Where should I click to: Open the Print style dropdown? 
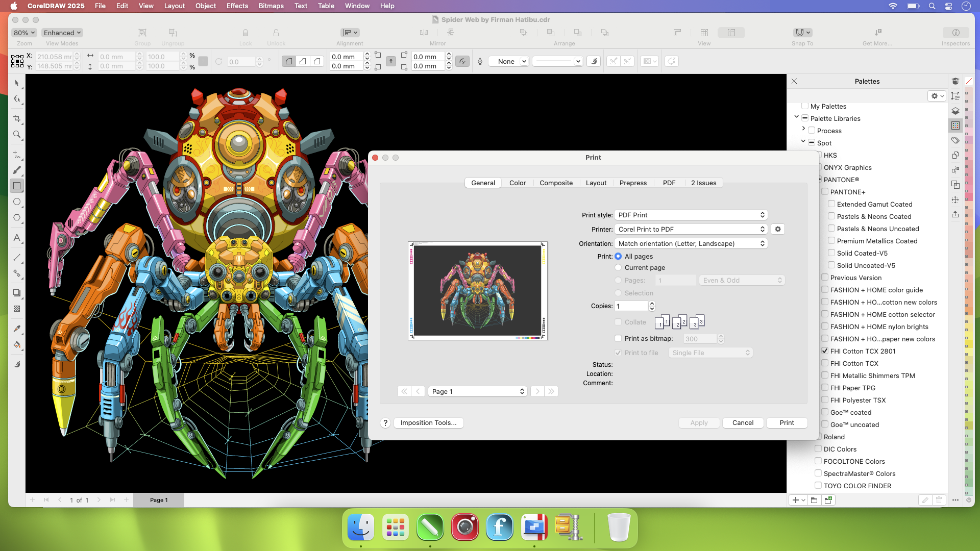click(691, 215)
